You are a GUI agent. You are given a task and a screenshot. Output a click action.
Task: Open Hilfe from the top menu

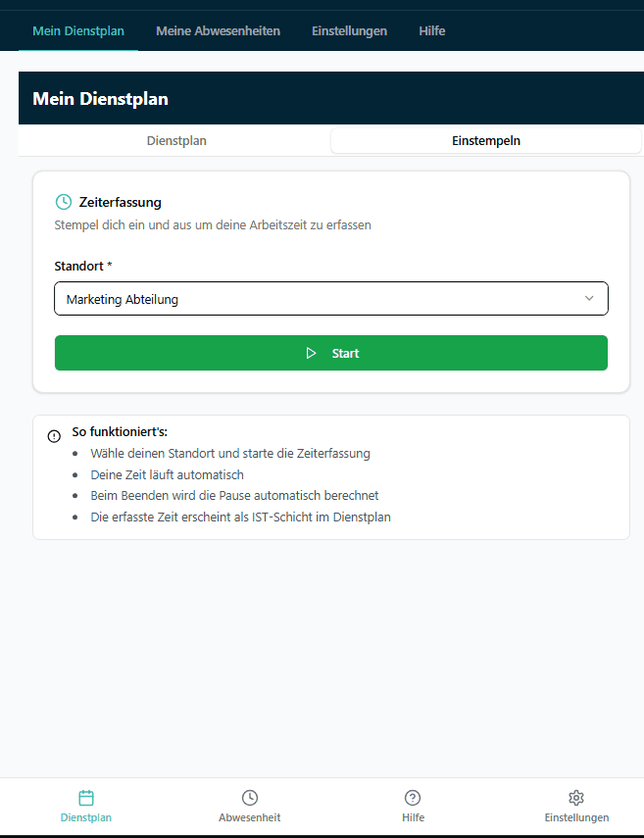tap(431, 30)
